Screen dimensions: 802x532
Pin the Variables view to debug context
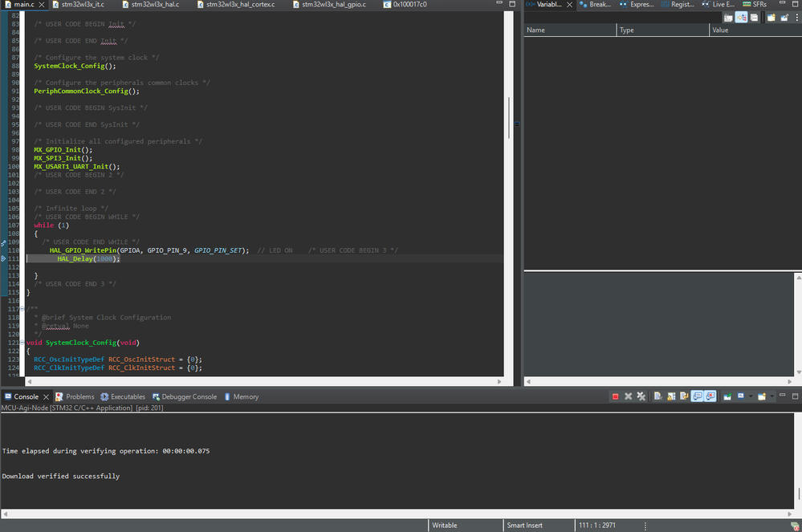[784, 18]
